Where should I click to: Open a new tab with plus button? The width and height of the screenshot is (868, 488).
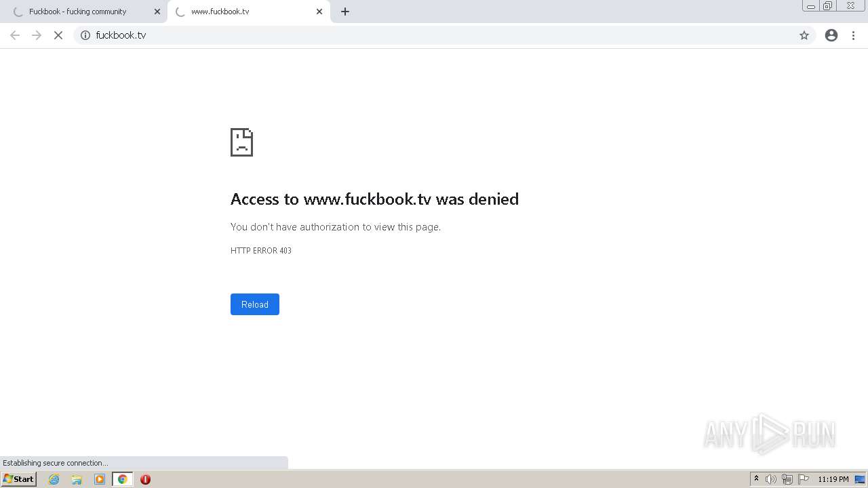click(x=344, y=12)
